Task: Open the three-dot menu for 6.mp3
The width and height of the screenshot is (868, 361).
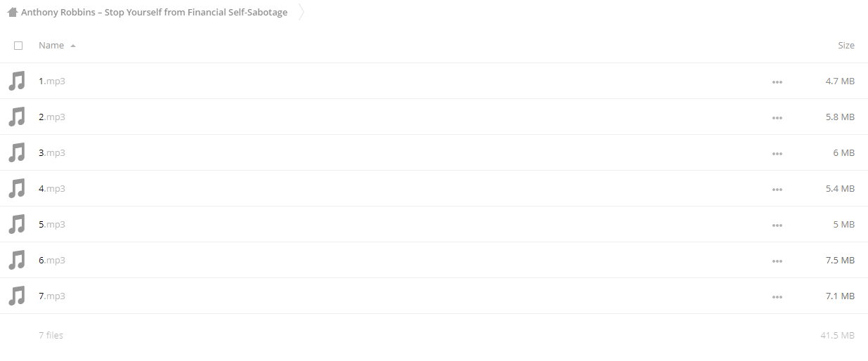Action: pyautogui.click(x=777, y=261)
